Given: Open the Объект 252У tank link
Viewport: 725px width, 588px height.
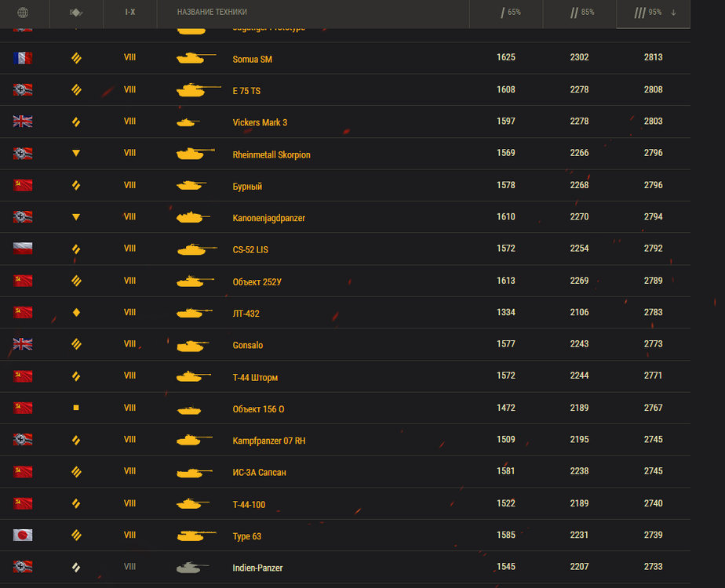Looking at the screenshot, I should 257,281.
